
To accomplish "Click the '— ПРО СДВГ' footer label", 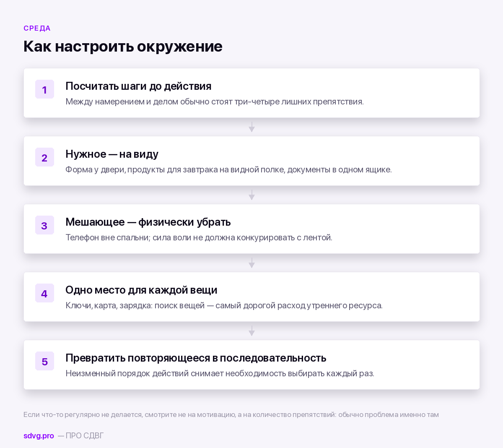I will (x=80, y=435).
